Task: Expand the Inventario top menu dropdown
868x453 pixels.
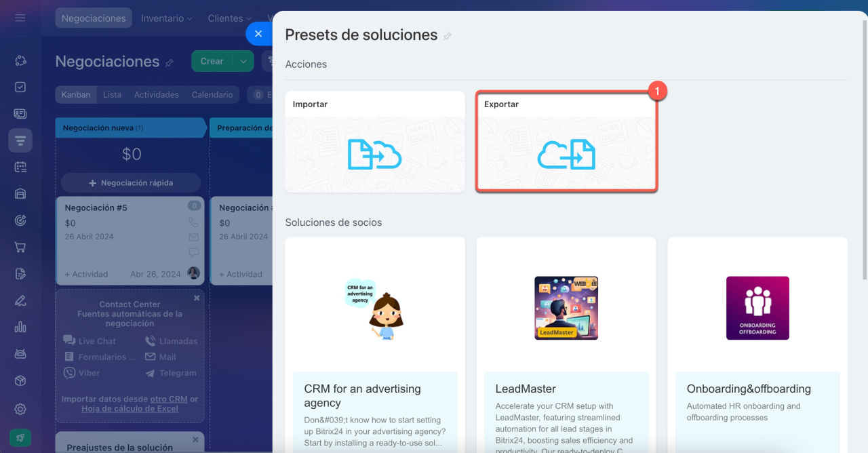Action: pyautogui.click(x=166, y=18)
